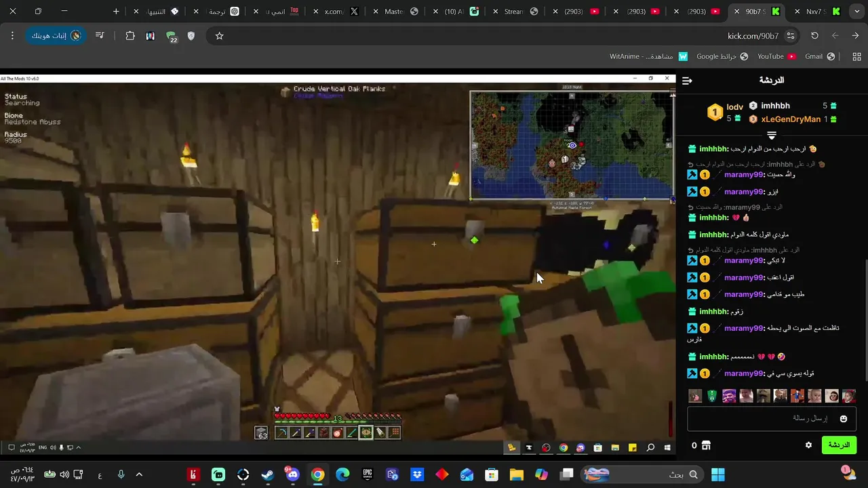
Task: Switch to the (10) tab
Action: click(456, 12)
